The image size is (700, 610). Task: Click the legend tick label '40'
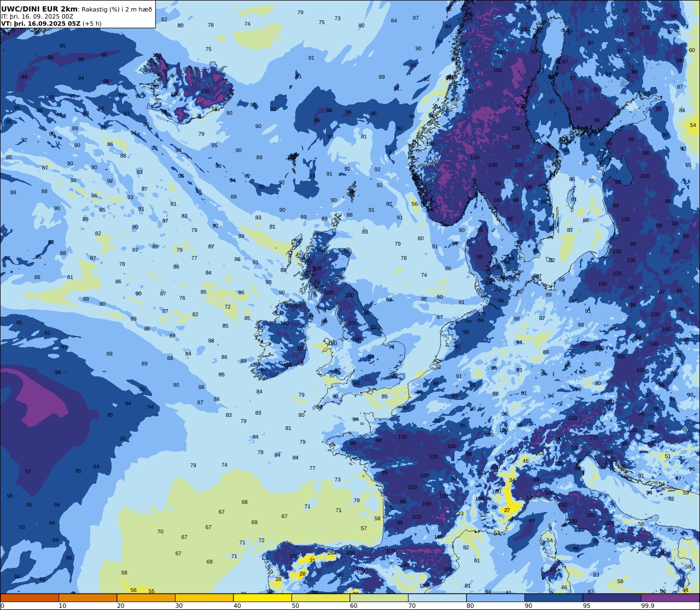click(x=237, y=606)
